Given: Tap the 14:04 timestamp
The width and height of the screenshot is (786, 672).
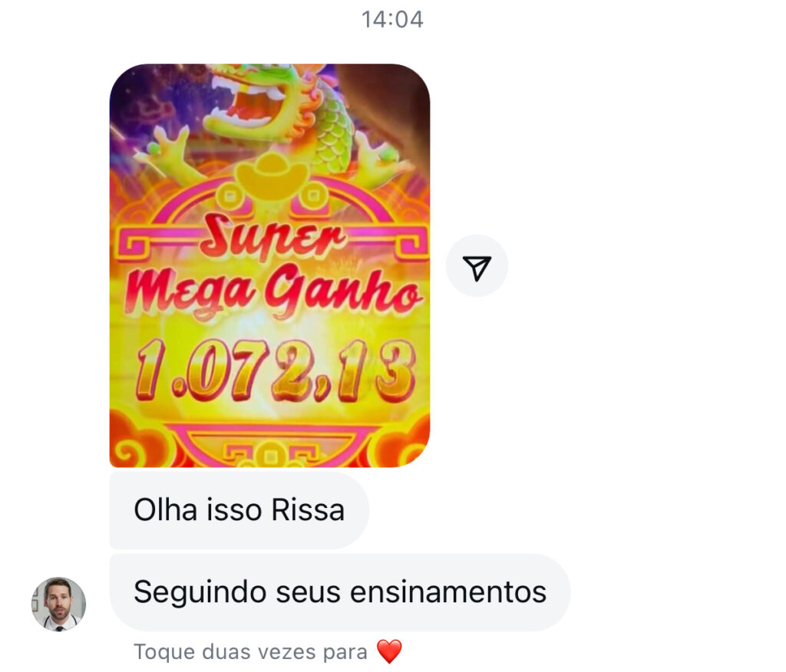Looking at the screenshot, I should click(x=392, y=19).
